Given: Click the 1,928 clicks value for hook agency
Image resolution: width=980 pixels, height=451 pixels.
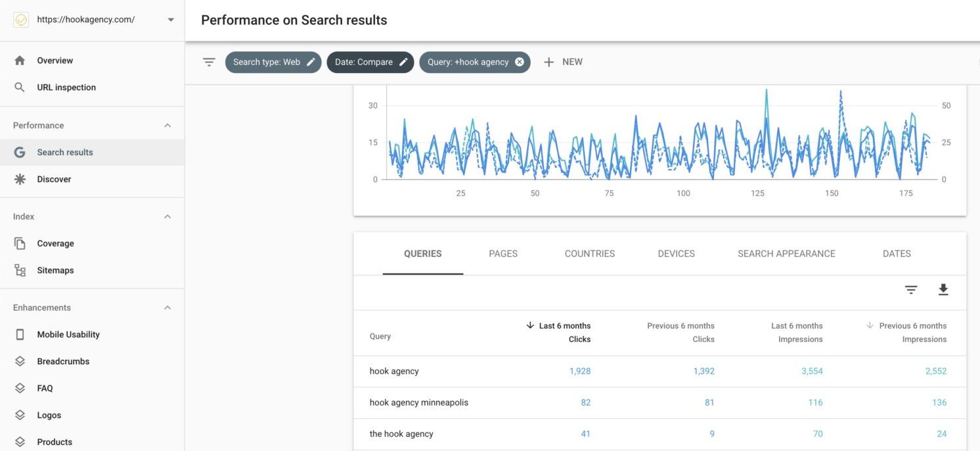Looking at the screenshot, I should 580,370.
